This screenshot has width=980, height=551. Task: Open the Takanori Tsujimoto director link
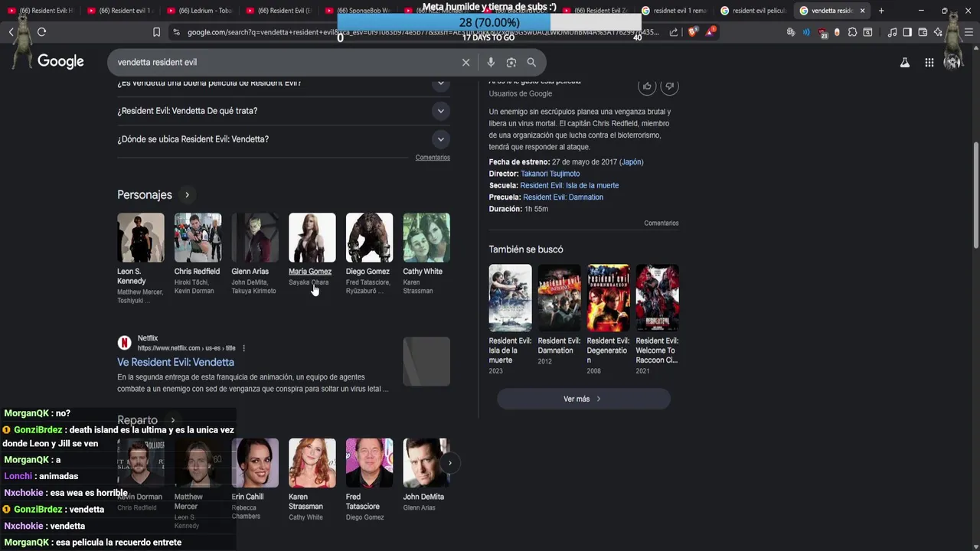pos(550,174)
